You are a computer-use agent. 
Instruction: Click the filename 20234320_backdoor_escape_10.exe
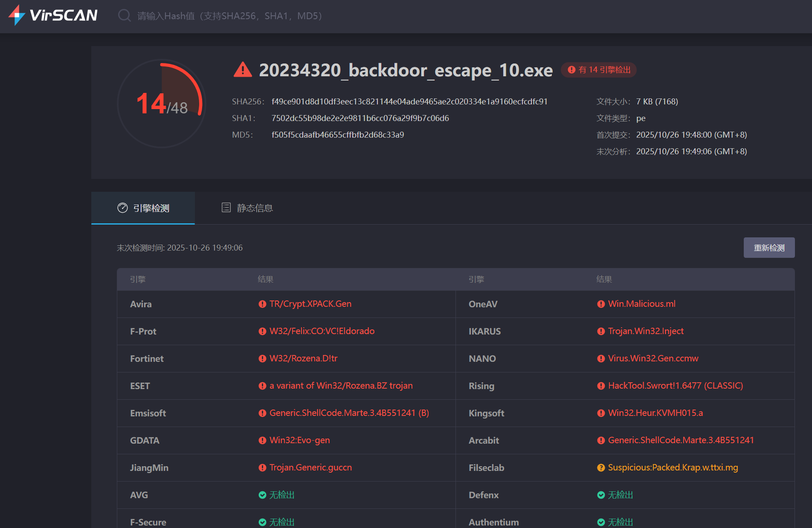click(x=406, y=70)
